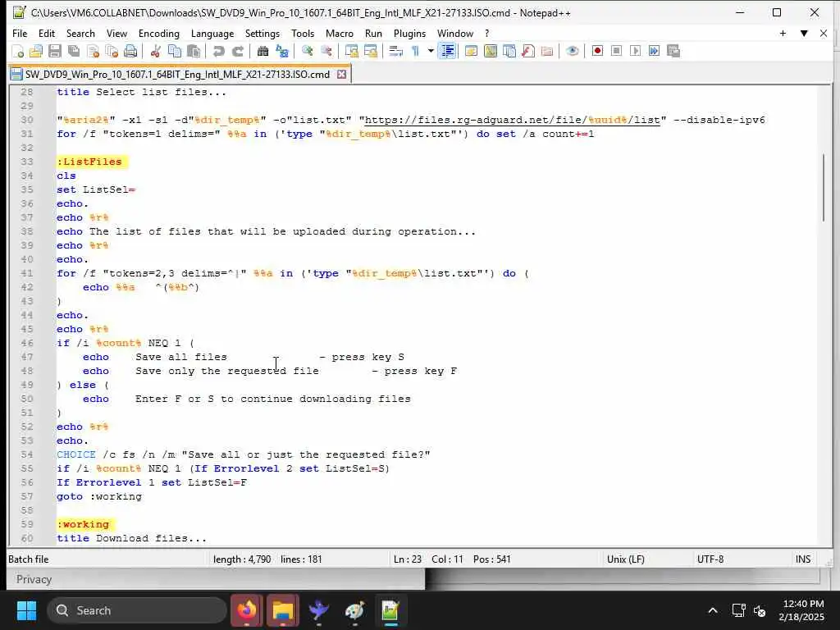Viewport: 840px width, 630px height.
Task: Open Firefox from the taskbar
Action: click(247, 610)
